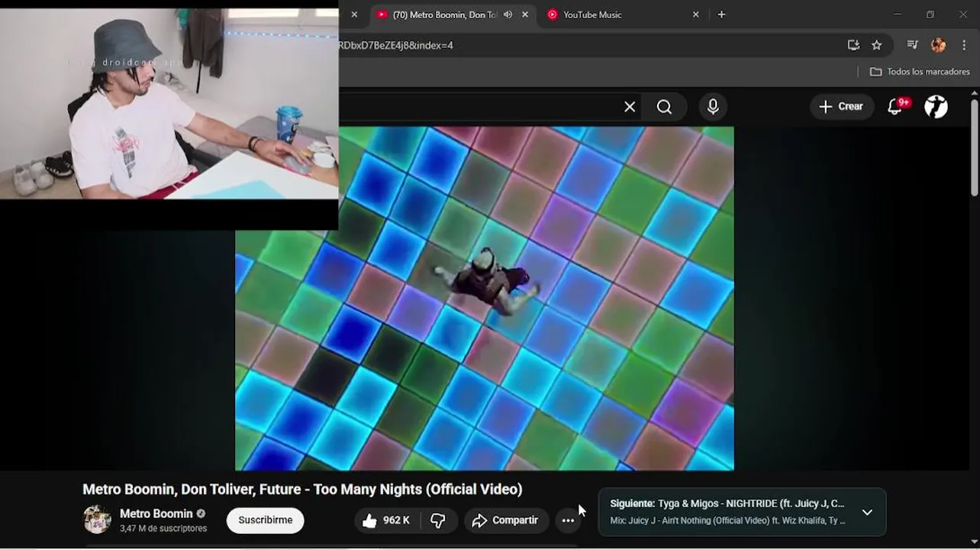
Task: Dislike the video with thumbs down
Action: [x=438, y=520]
